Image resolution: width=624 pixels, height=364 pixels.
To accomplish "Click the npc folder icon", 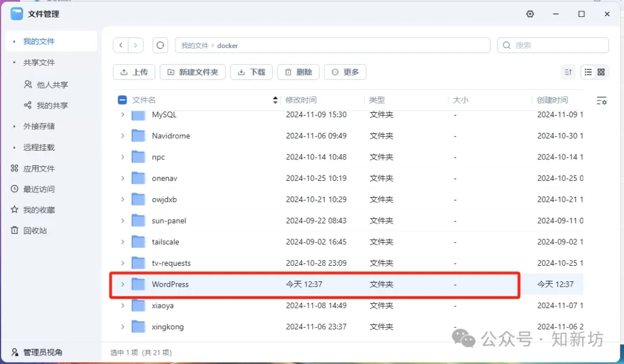I will tap(138, 157).
